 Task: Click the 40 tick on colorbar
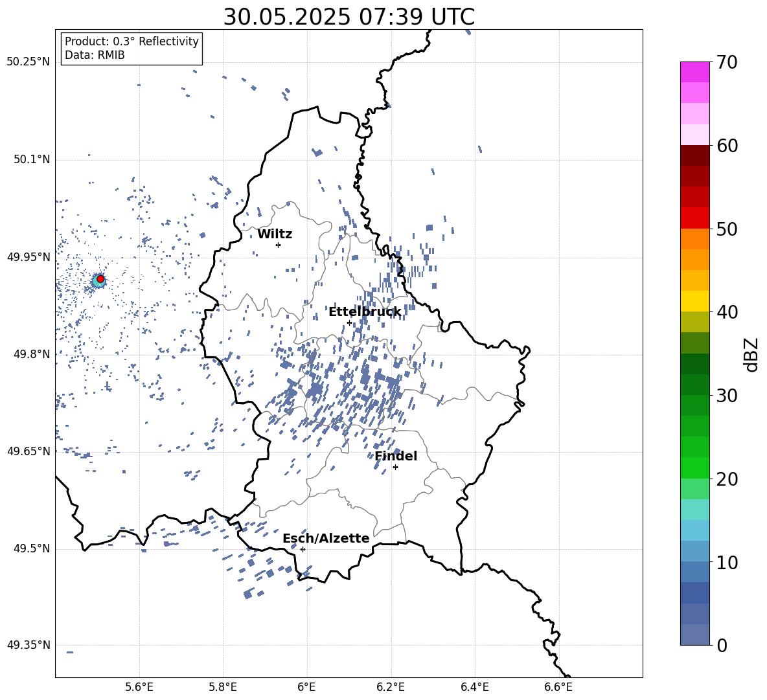click(726, 312)
